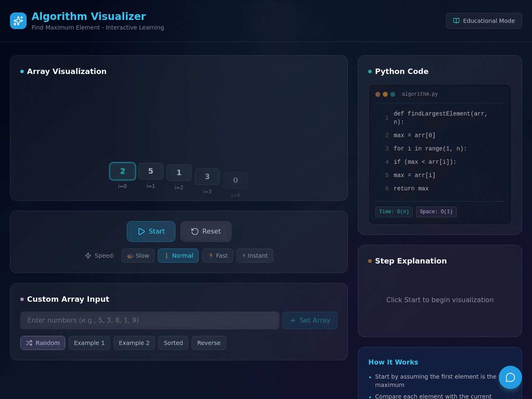Viewport: 532px width, 399px height.
Task: Toggle Educational Mode button
Action: (484, 21)
